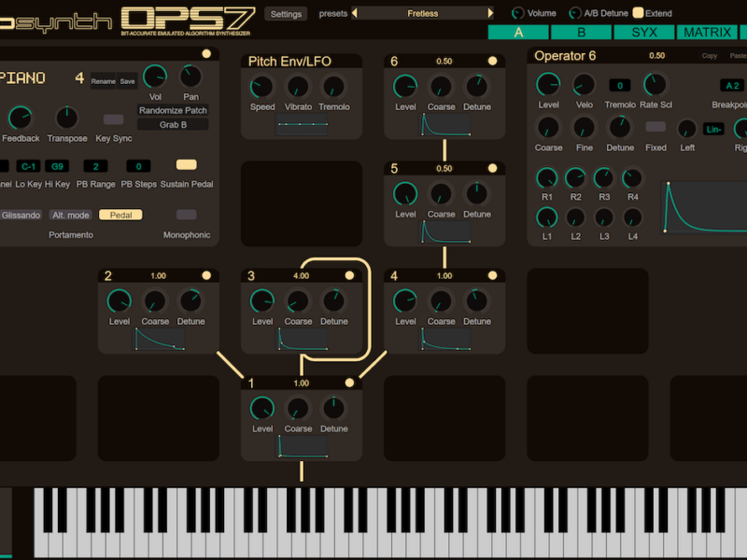Image resolution: width=747 pixels, height=560 pixels.
Task: Click operator 3 Coarse knob
Action: click(298, 301)
